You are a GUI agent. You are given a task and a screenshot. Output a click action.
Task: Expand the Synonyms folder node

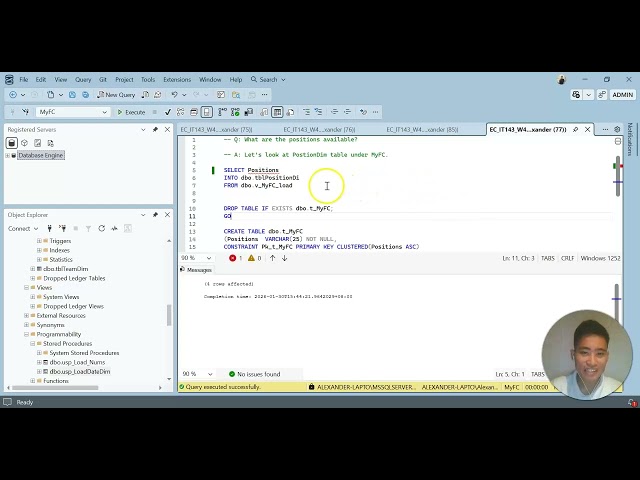point(26,325)
